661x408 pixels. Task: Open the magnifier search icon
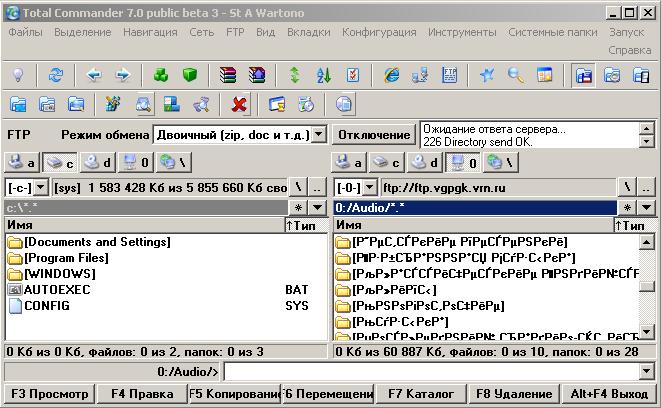516,75
